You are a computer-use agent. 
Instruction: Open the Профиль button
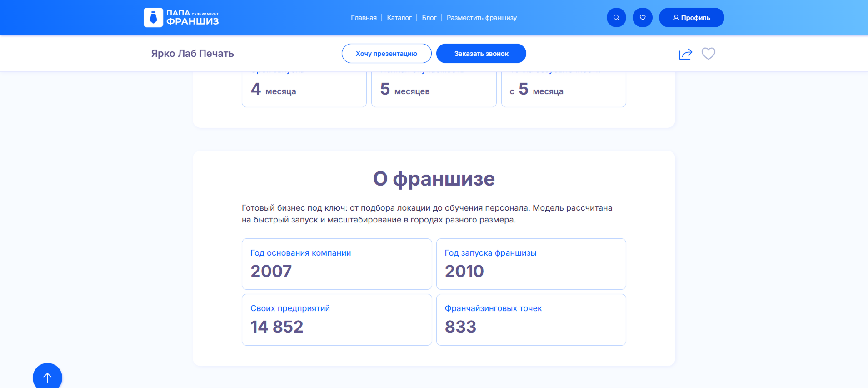click(x=691, y=18)
